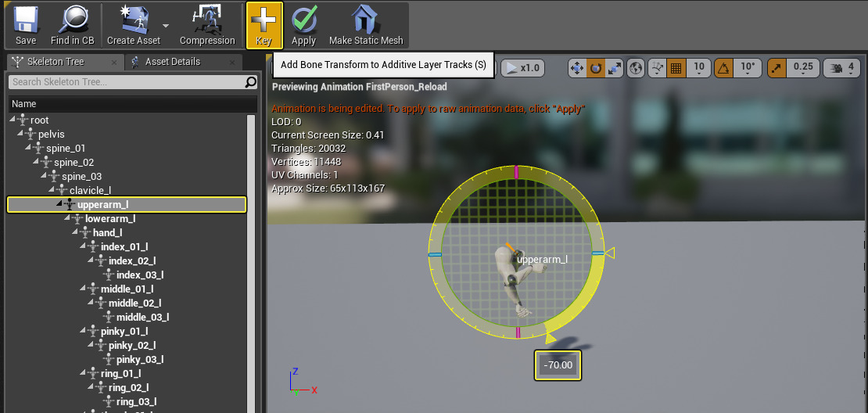The width and height of the screenshot is (868, 413).
Task: Click bone icon beside clavicle_l
Action: pos(62,190)
